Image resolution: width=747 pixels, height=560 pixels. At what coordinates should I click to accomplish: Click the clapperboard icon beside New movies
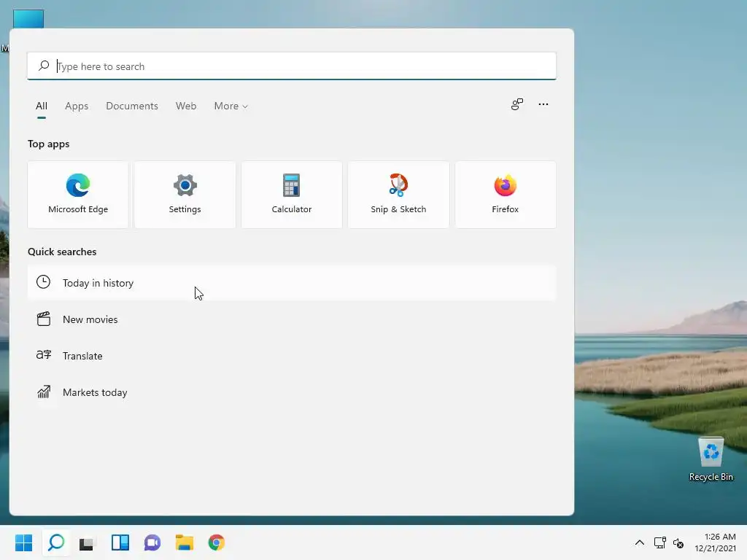(43, 319)
